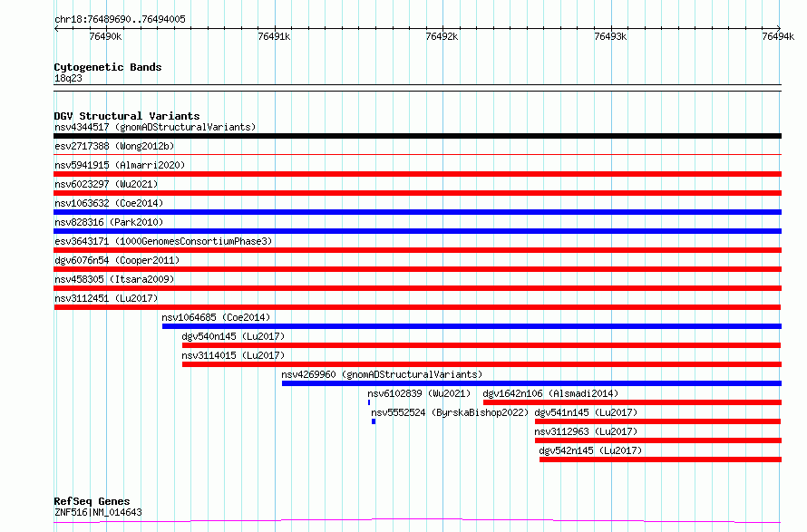Click the red nsv6023297 variant bar
The image size is (807, 532).
[x=417, y=193]
